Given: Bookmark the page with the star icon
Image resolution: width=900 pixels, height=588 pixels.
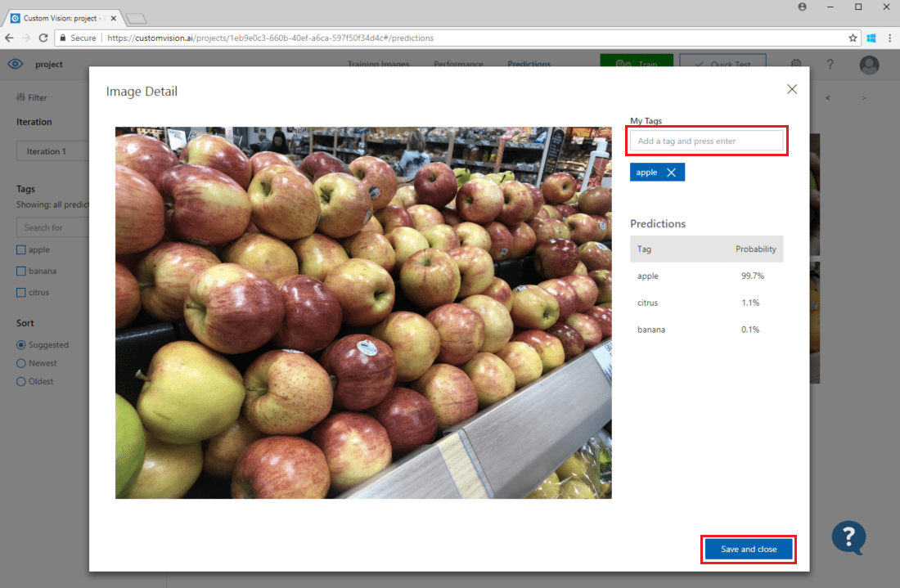Looking at the screenshot, I should click(x=852, y=38).
